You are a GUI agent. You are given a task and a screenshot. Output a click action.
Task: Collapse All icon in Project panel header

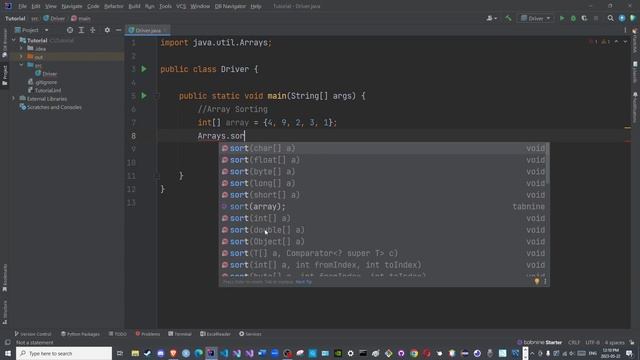click(x=93, y=30)
